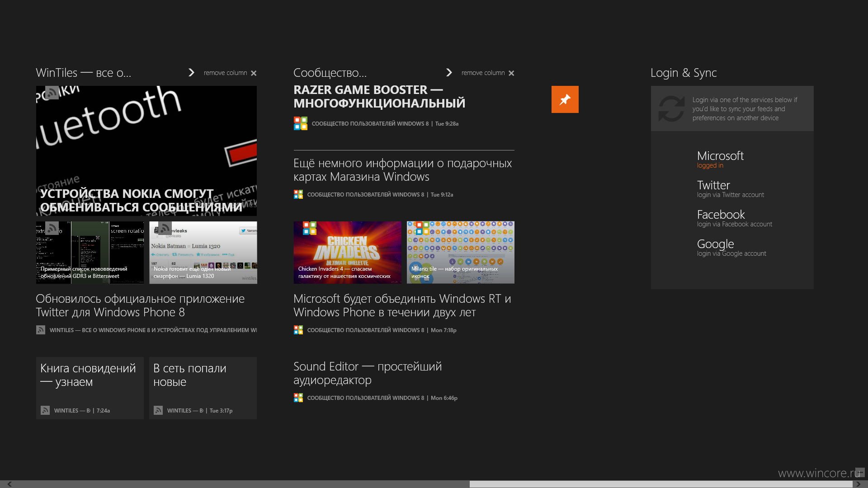Screen dimensions: 868x488
Task: Login via Twitter account
Action: pyautogui.click(x=730, y=188)
